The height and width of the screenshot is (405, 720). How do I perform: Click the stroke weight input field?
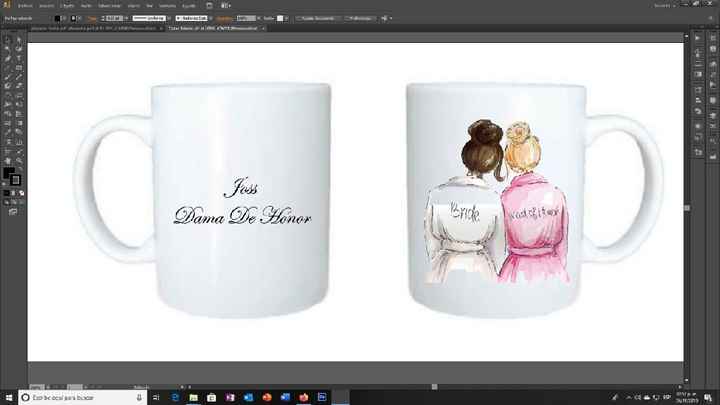[x=115, y=18]
